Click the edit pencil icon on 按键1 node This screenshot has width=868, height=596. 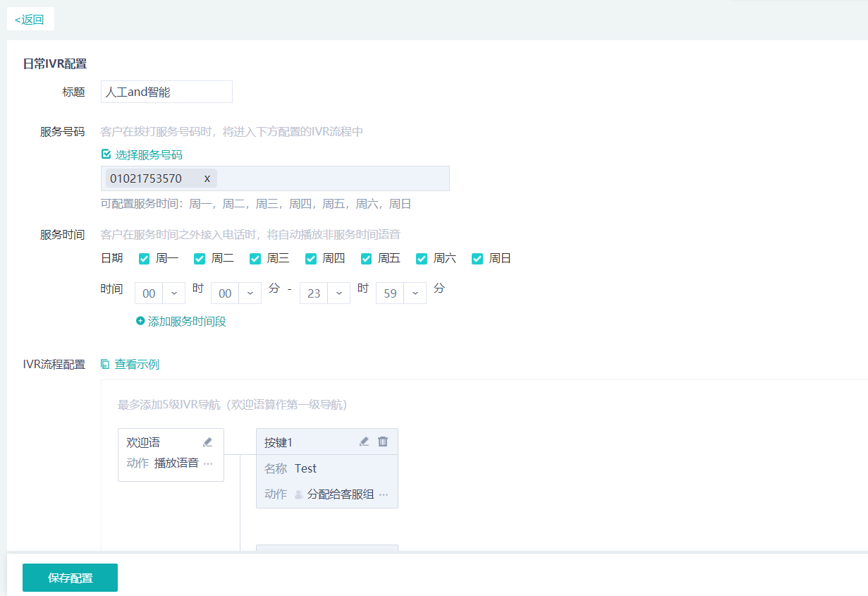click(364, 442)
